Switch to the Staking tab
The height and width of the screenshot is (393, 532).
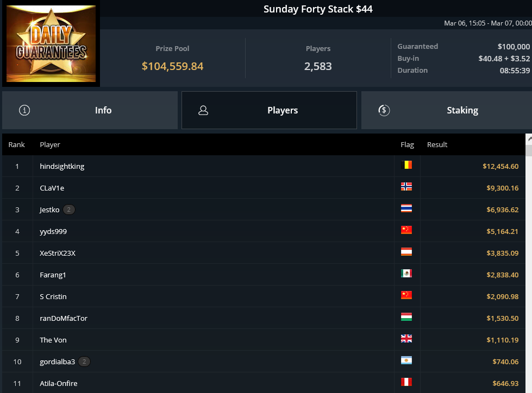(447, 110)
